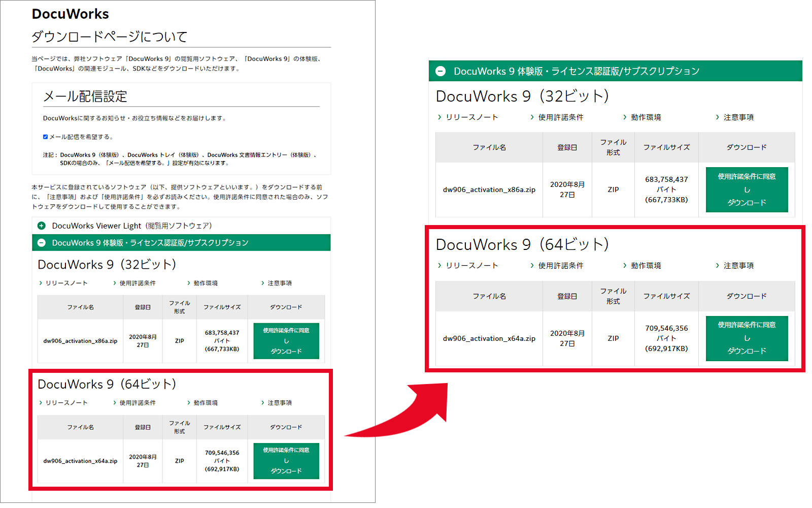Open 使用許諾条件 for the 32ビット version
Screen dimensions: 812x508
coord(137,283)
